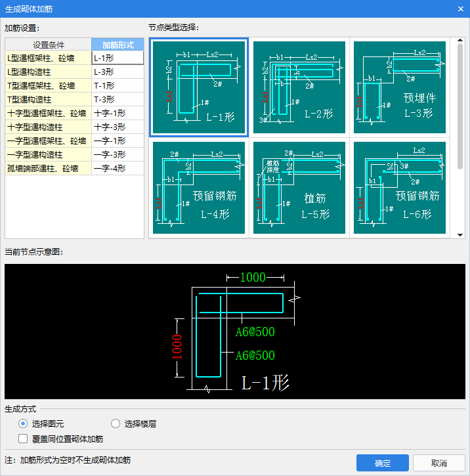Select the L-2形 node type thumbnail
Image resolution: width=470 pixels, height=476 pixels.
click(299, 87)
